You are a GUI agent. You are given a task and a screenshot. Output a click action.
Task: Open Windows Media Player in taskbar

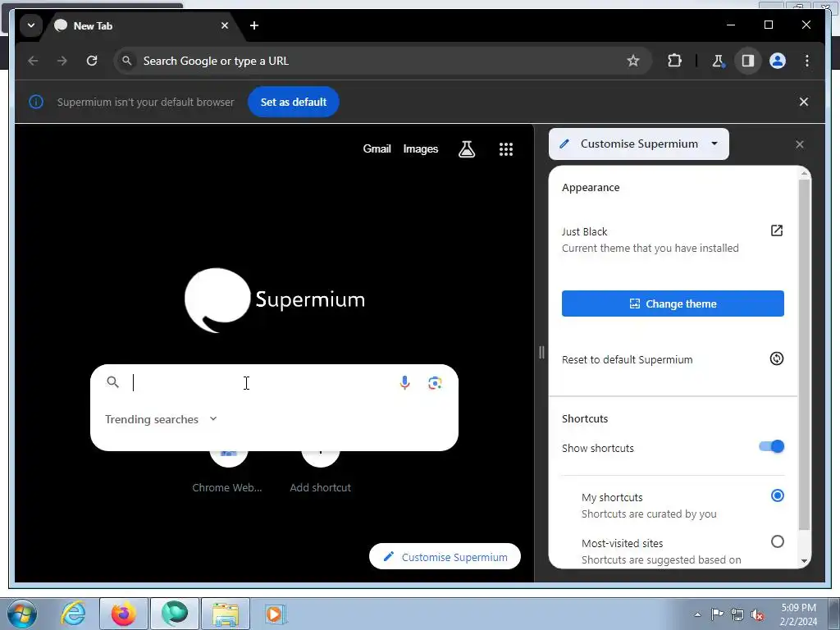(276, 614)
